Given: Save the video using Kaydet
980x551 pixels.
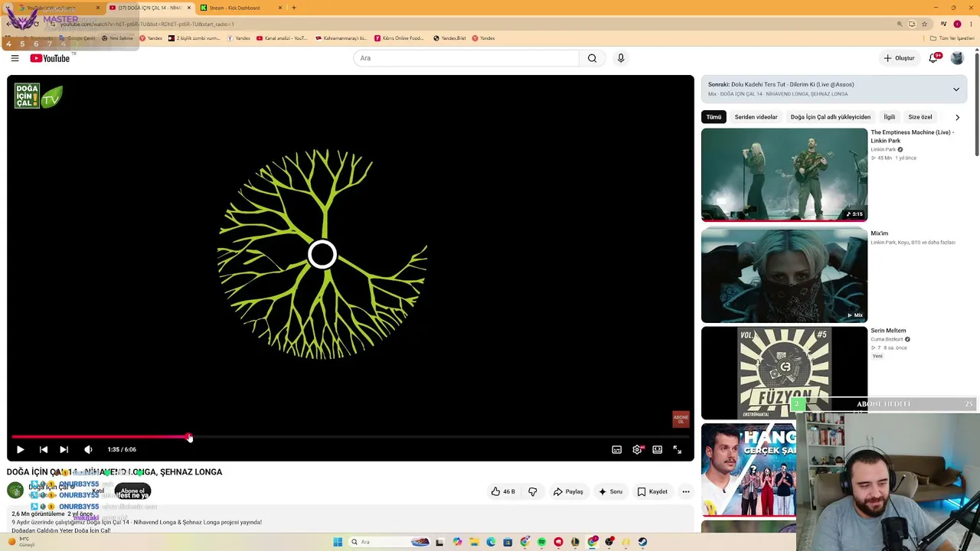Looking at the screenshot, I should 652,491.
